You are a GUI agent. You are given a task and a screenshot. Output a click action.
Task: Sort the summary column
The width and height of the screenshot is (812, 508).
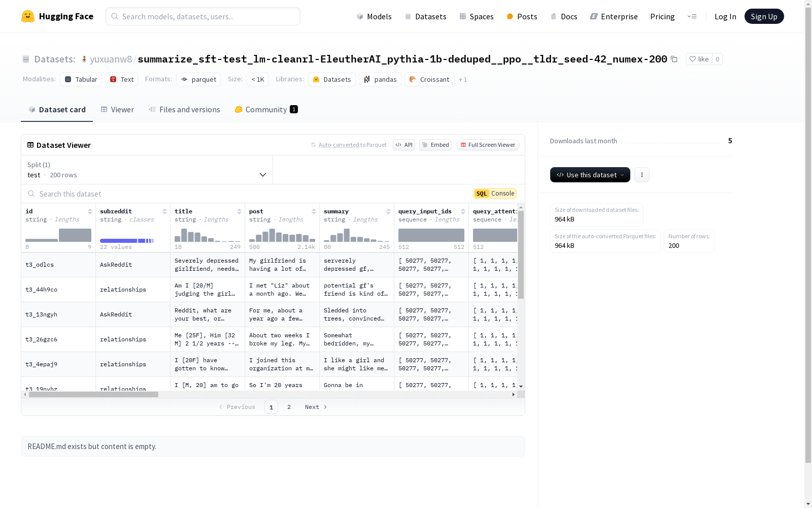coord(388,211)
